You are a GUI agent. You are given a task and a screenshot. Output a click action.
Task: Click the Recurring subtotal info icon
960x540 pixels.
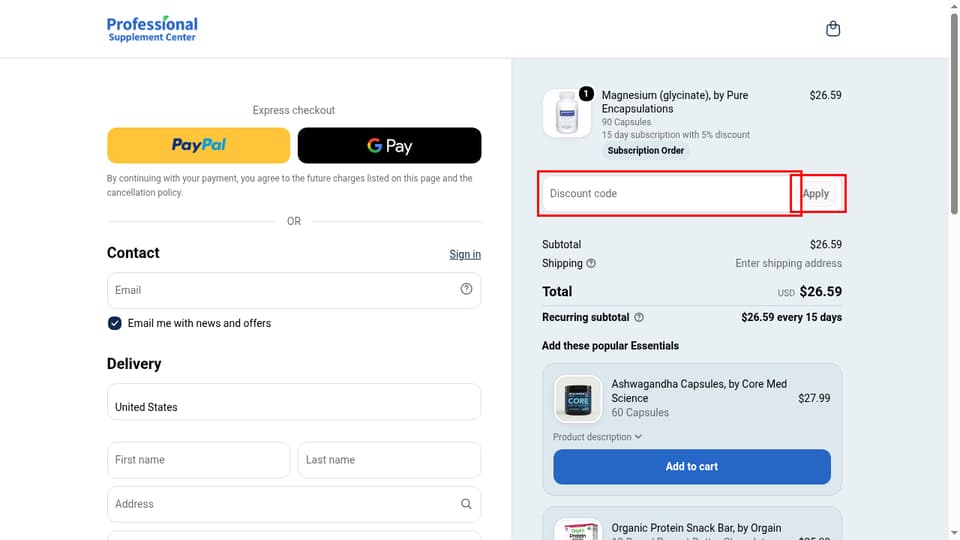639,317
